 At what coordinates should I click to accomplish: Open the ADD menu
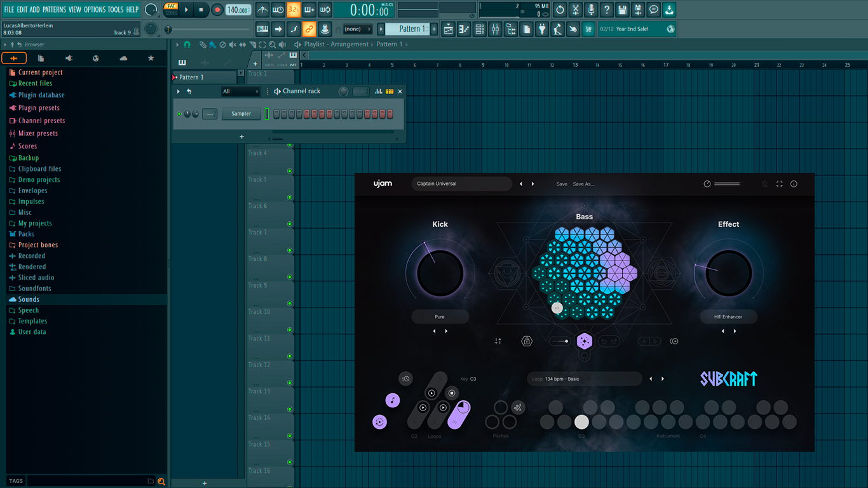[34, 10]
